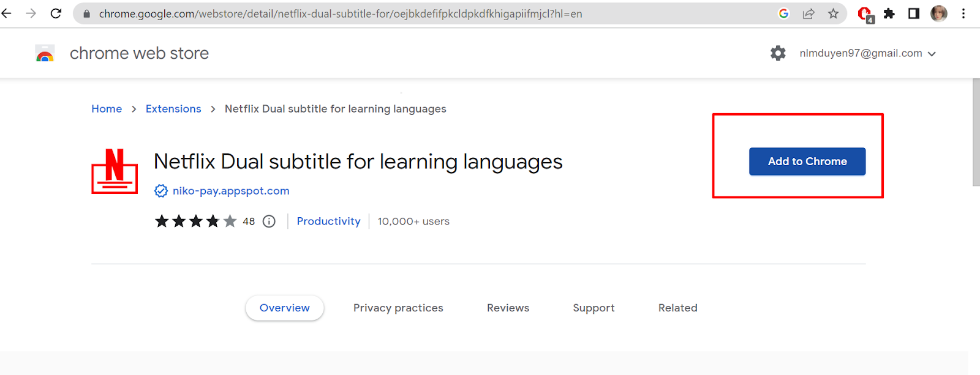
Task: Click the lock icon in address bar
Action: click(87, 13)
